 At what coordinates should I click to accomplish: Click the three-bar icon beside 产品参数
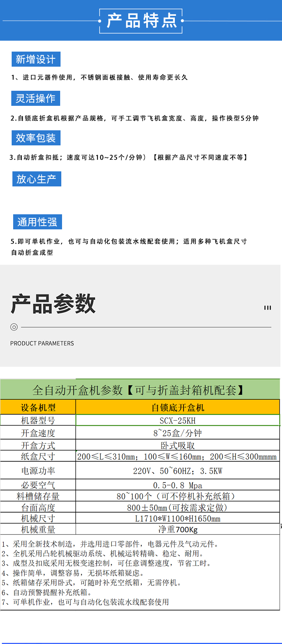268,308
